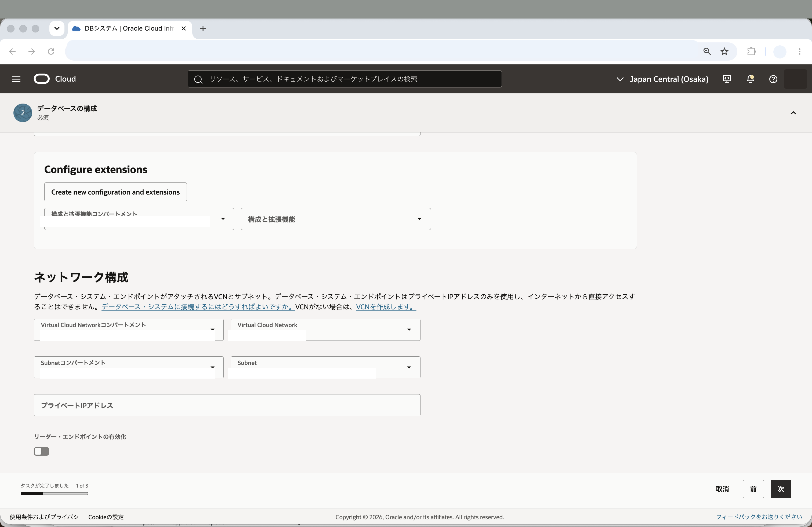Reload the page with the refresh icon
812x527 pixels.
pos(51,52)
